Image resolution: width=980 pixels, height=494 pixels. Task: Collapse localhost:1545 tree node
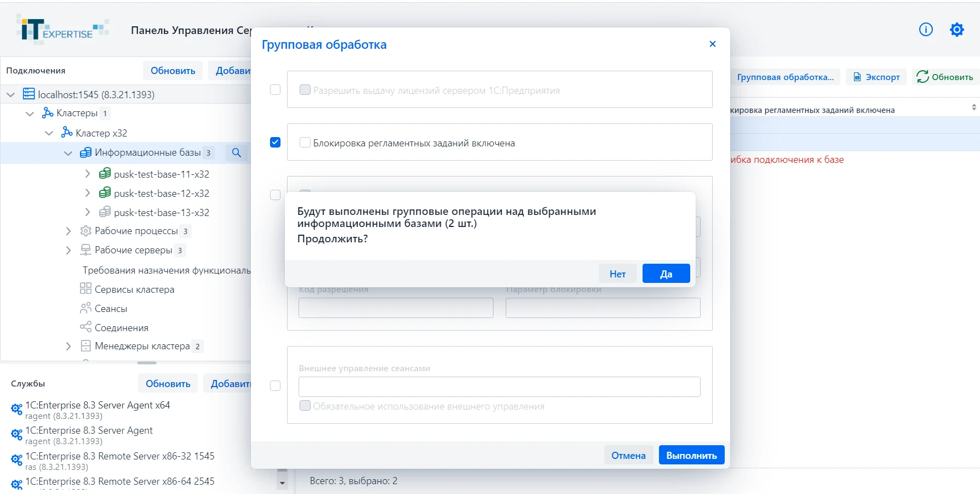[10, 94]
